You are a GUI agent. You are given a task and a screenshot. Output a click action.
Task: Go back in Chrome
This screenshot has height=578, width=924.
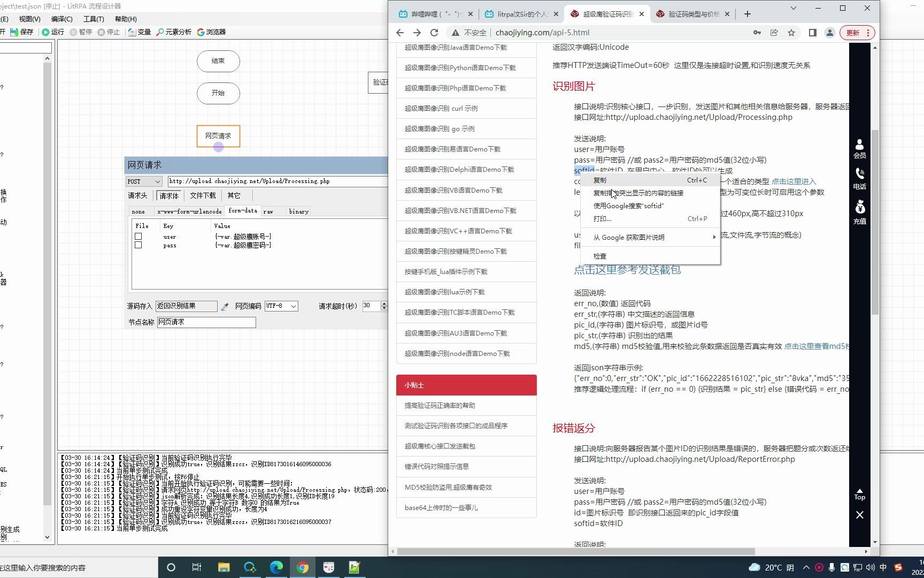tap(400, 33)
